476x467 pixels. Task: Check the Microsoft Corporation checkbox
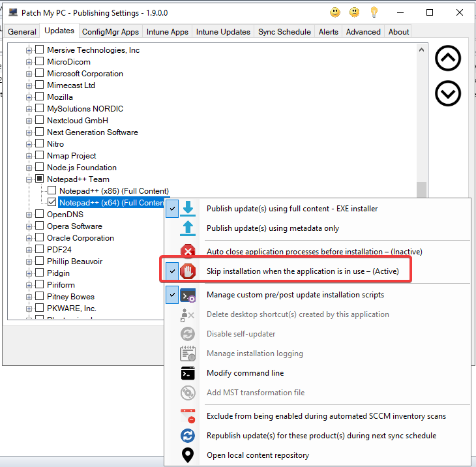40,73
